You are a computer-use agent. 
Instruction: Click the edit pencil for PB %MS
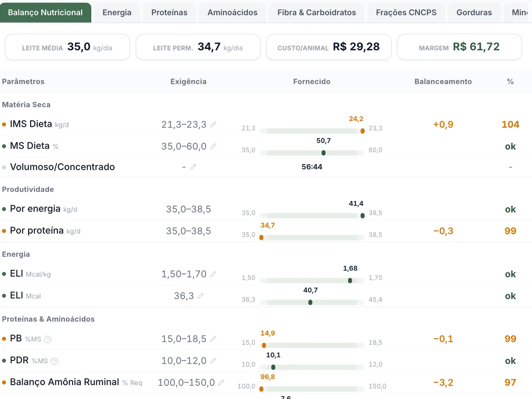(x=213, y=339)
